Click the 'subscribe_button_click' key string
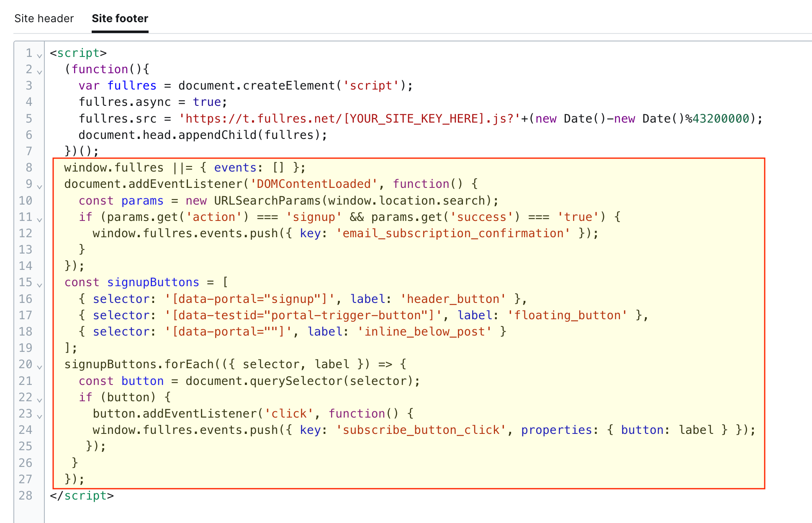The height and width of the screenshot is (523, 812). point(421,430)
